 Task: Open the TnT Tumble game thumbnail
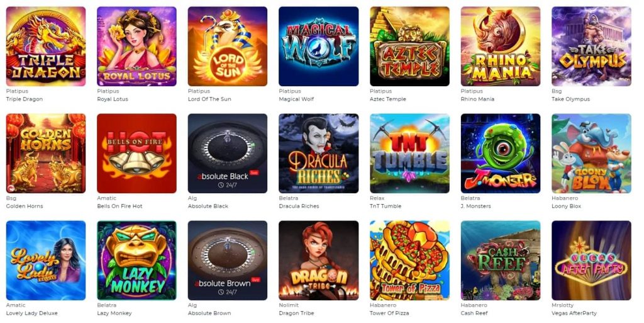pos(410,154)
